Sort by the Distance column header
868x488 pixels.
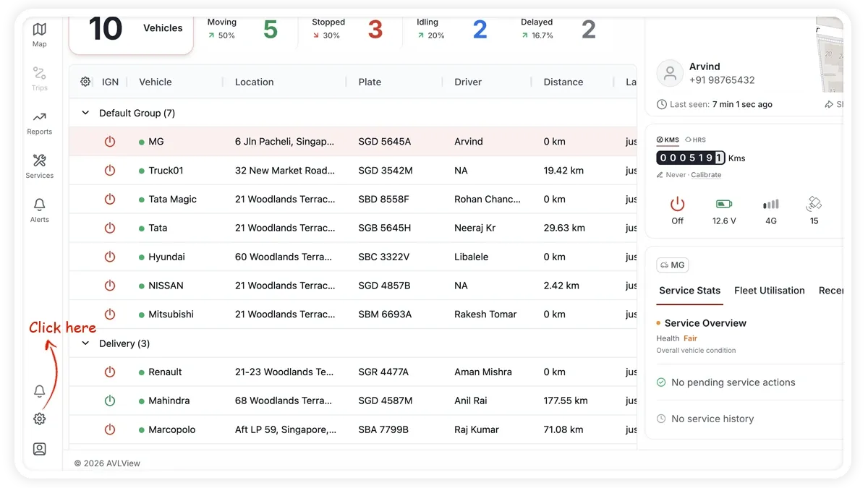point(563,82)
